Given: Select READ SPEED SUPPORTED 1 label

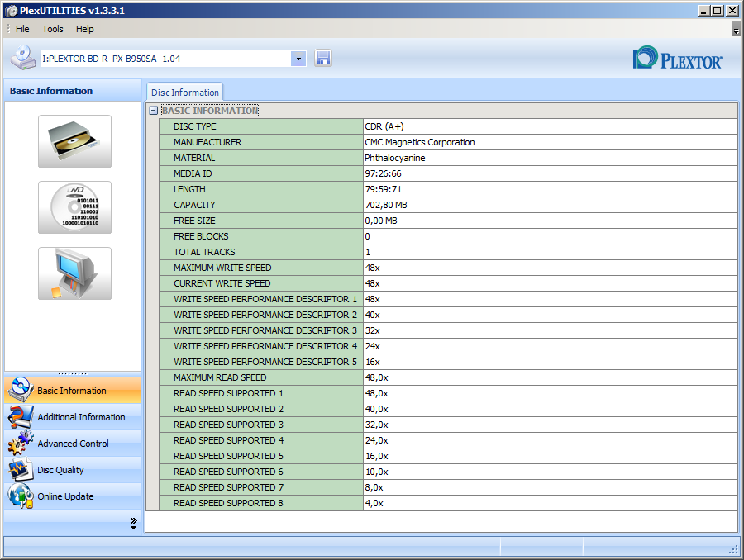Looking at the screenshot, I should click(228, 393).
